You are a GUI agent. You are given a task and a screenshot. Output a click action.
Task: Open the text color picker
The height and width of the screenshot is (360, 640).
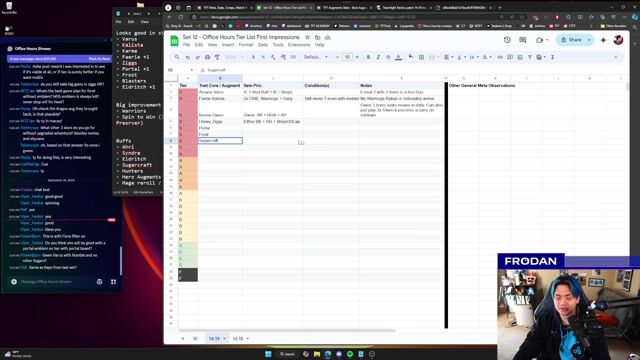tap(398, 57)
